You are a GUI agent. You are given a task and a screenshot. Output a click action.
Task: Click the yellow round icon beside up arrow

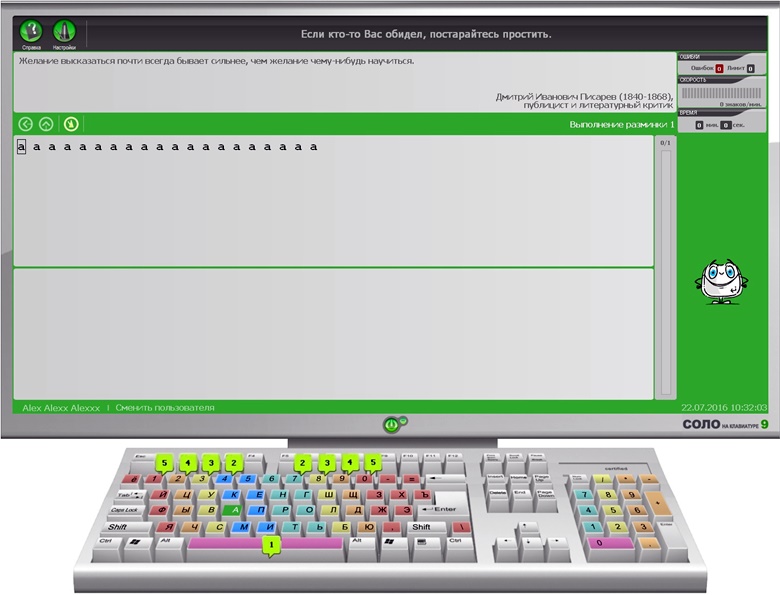[x=71, y=124]
